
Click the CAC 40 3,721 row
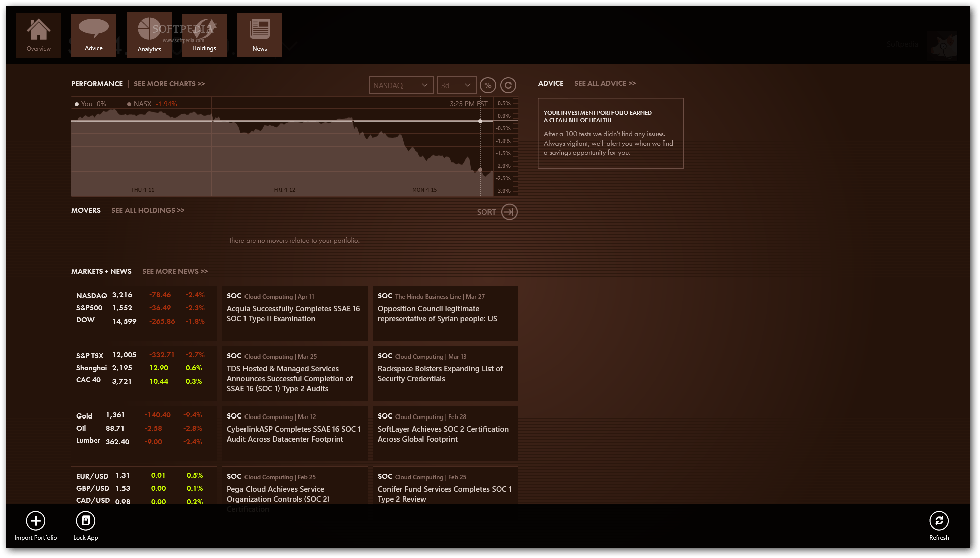[141, 381]
